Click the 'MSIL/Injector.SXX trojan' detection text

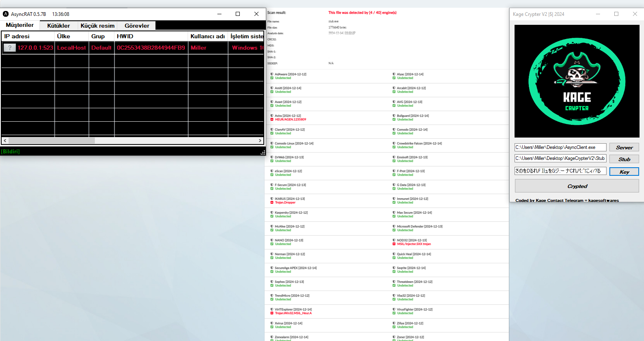click(414, 244)
